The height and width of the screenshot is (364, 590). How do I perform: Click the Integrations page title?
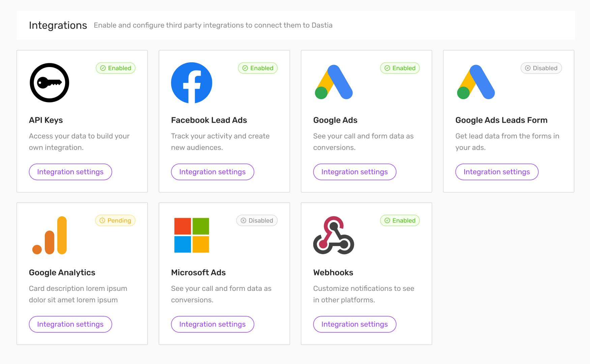click(58, 25)
